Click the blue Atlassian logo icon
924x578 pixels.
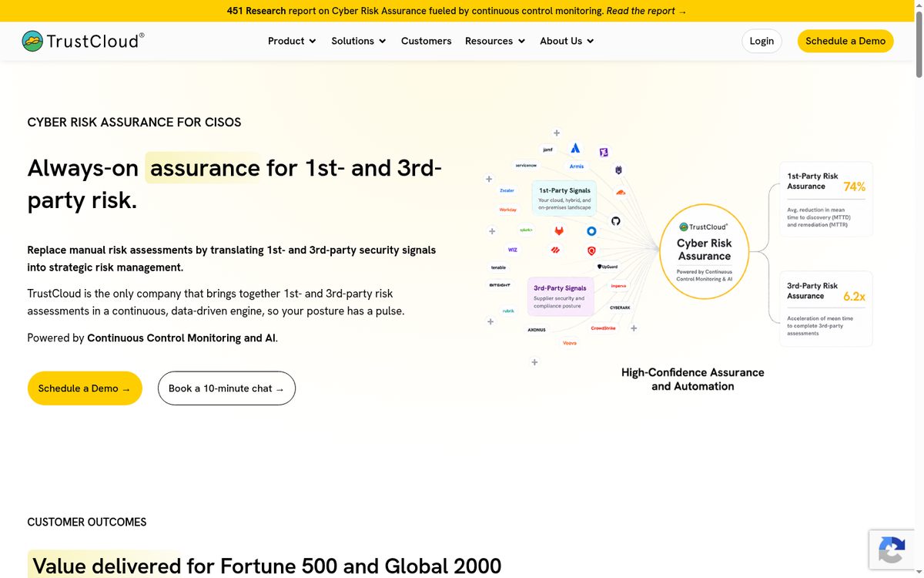(x=576, y=149)
